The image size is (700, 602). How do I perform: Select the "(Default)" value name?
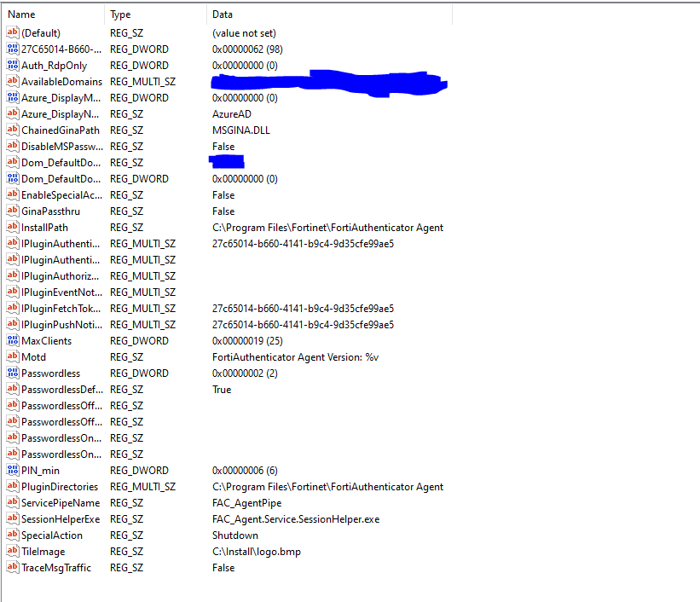[x=41, y=33]
